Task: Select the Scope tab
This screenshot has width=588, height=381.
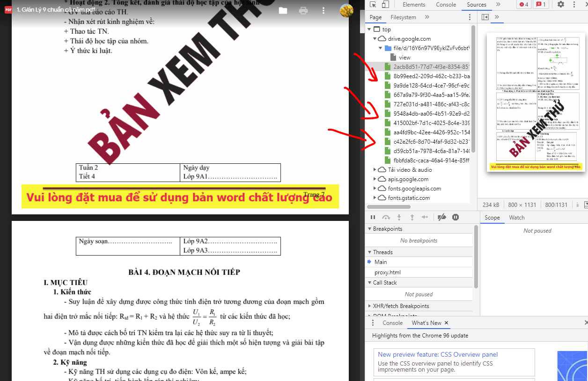Action: (492, 218)
